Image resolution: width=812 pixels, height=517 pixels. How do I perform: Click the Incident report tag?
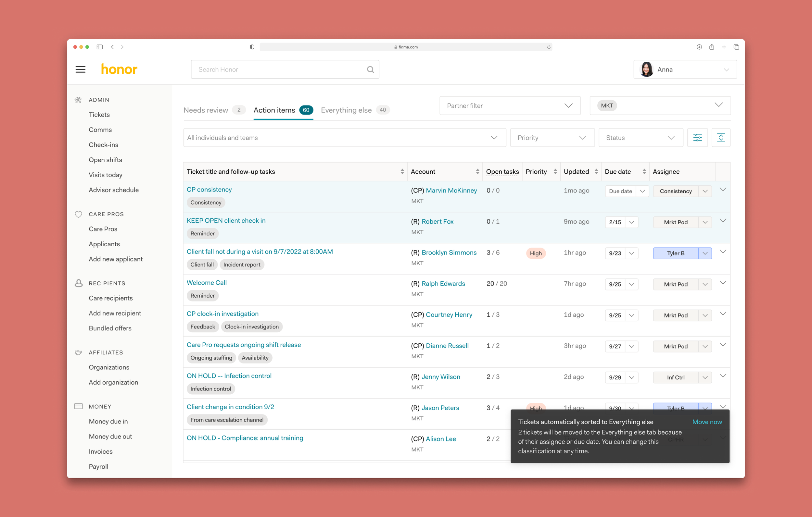(241, 265)
